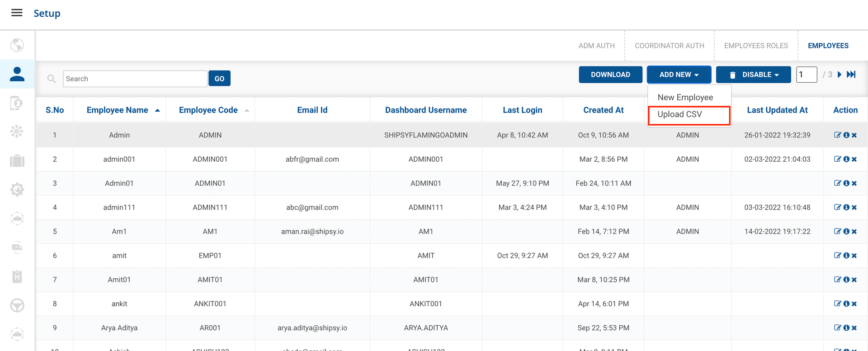Click info icon for admin001 row
The image size is (868, 351).
(846, 159)
